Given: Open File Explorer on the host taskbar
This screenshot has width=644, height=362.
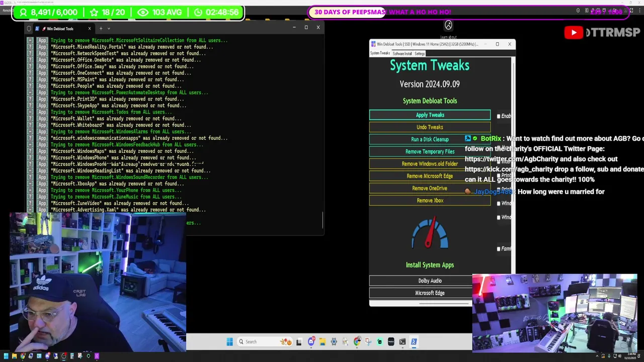Looking at the screenshot, I should tap(15, 356).
